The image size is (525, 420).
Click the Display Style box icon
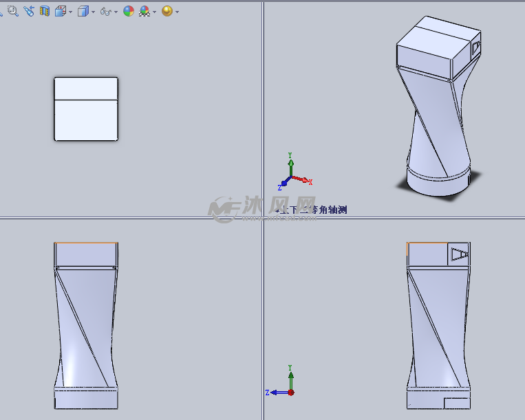click(x=83, y=11)
